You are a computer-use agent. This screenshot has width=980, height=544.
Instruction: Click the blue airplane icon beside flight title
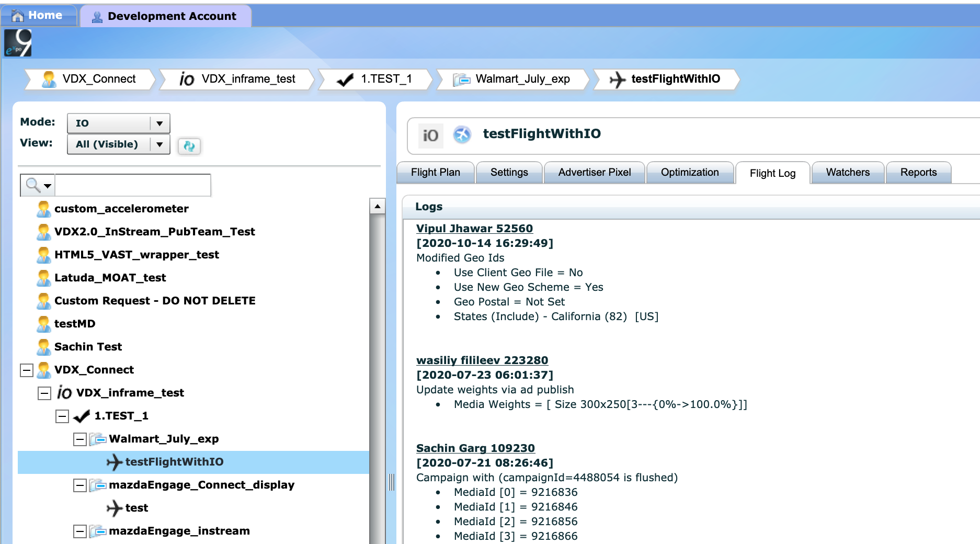tap(462, 134)
